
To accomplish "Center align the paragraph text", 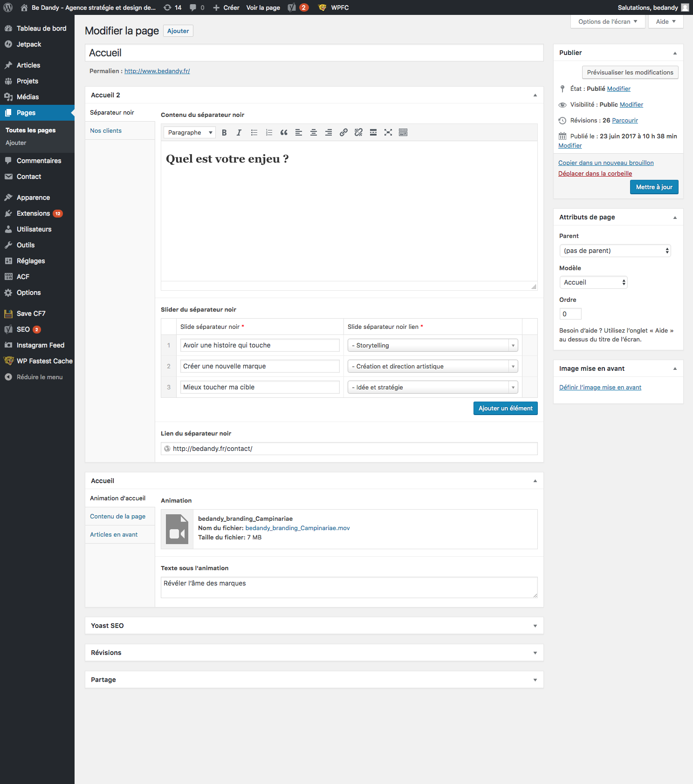I will 314,133.
